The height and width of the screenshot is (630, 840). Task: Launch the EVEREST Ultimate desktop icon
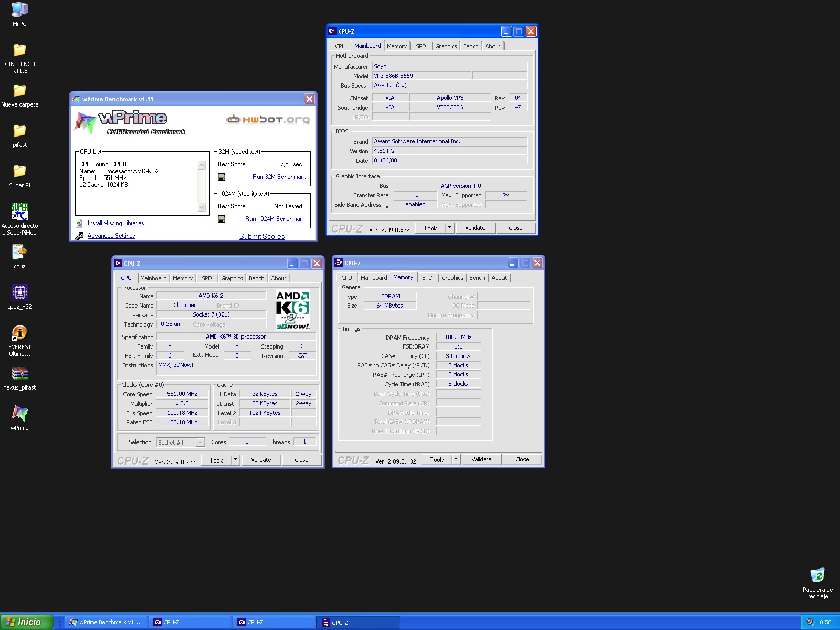click(x=19, y=333)
